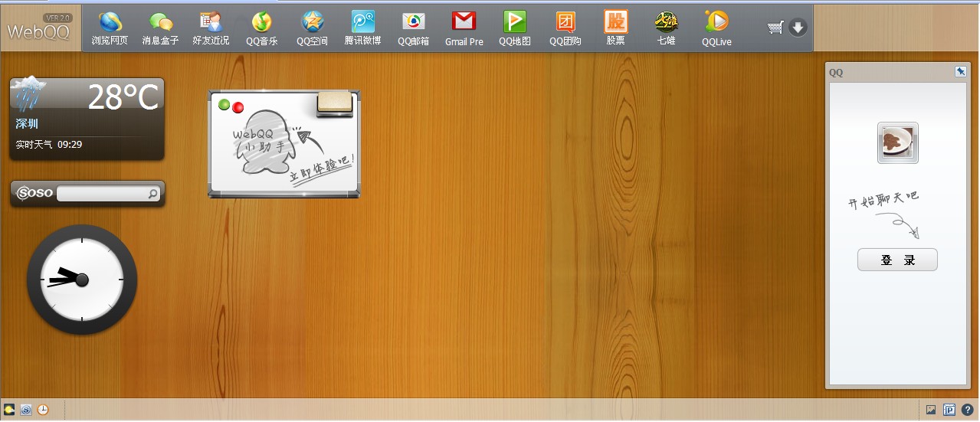Click the 深圳 city name
Image resolution: width=980 pixels, height=422 pixels.
point(27,124)
